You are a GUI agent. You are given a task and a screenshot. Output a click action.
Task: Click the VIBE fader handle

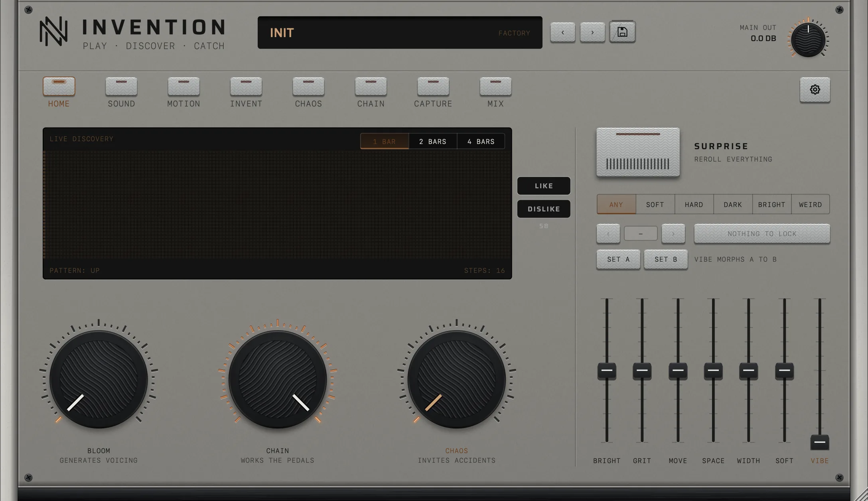point(820,442)
